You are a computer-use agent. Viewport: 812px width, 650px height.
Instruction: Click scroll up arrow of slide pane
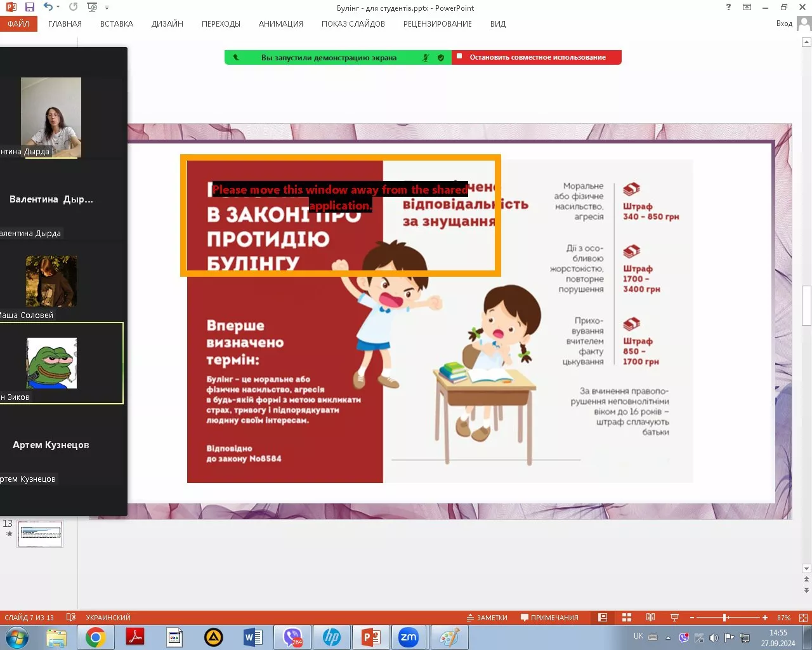click(x=806, y=43)
